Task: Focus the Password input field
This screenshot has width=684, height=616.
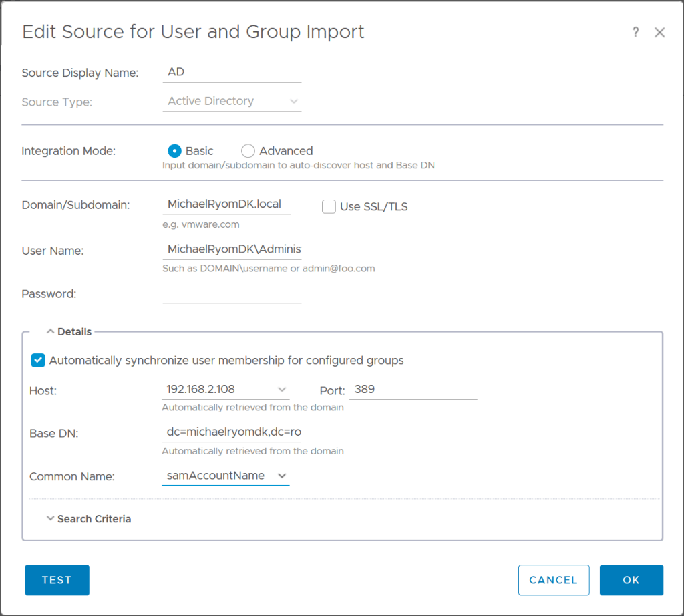Action: coord(232,293)
